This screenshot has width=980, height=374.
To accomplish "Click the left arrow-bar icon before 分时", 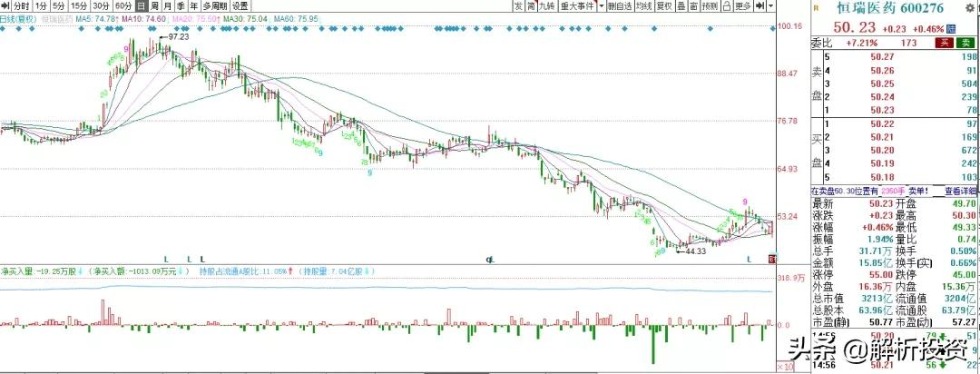I will click(x=5, y=5).
